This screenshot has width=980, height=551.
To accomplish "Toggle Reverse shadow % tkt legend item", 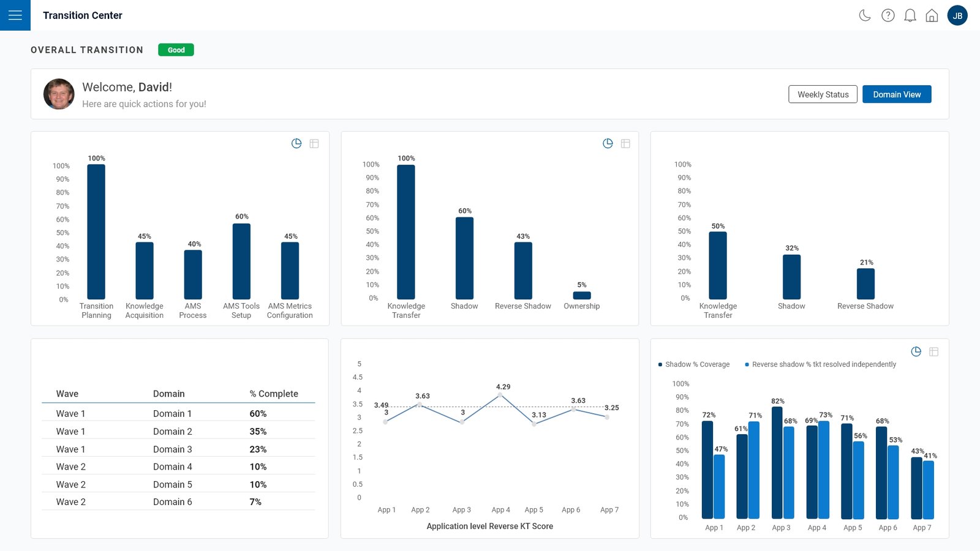I will pyautogui.click(x=820, y=364).
